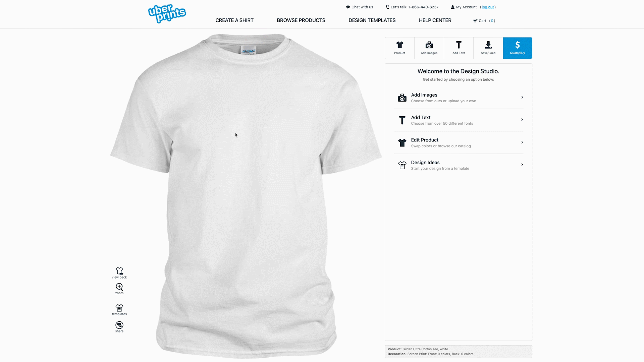Expand the Design Ideas option
The height and width of the screenshot is (362, 644).
click(x=458, y=165)
